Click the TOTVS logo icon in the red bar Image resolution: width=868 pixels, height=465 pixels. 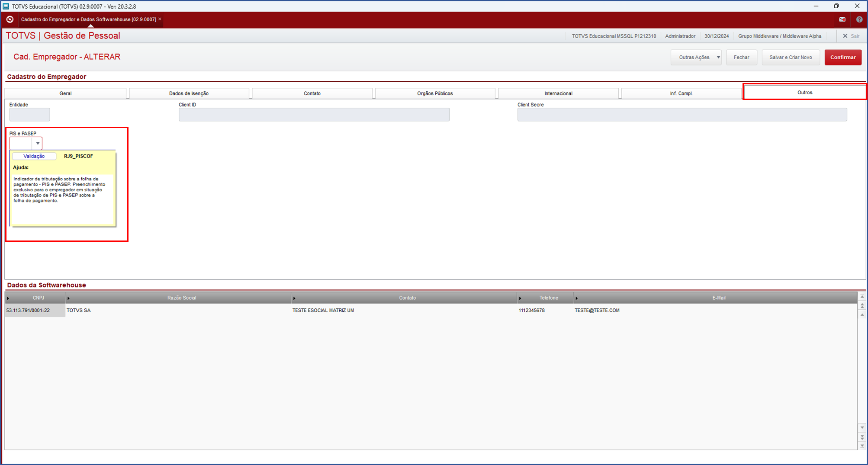tap(10, 19)
